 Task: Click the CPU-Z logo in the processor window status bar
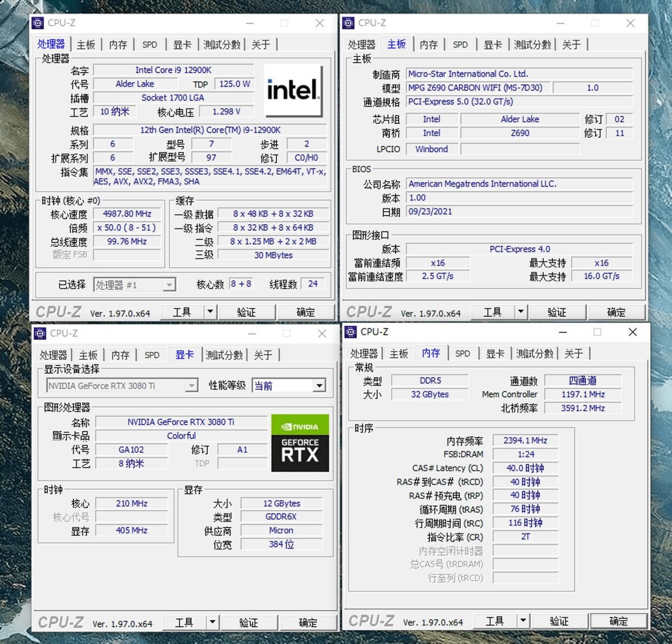(x=58, y=312)
